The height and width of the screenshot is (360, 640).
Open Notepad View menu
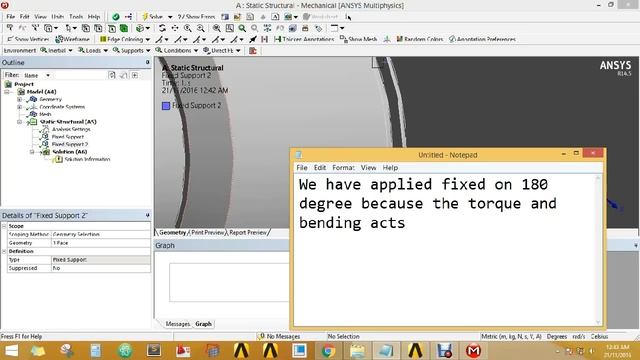click(368, 168)
